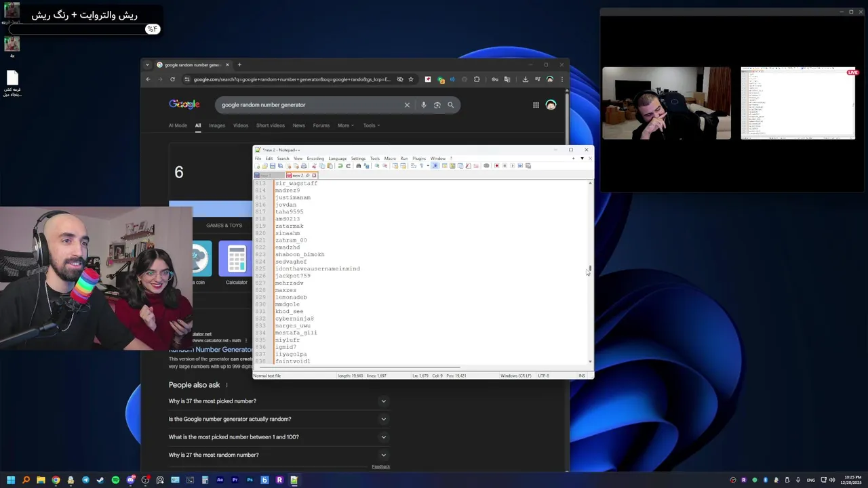Toggle Show all characters icon in Notepad++

[x=422, y=165]
